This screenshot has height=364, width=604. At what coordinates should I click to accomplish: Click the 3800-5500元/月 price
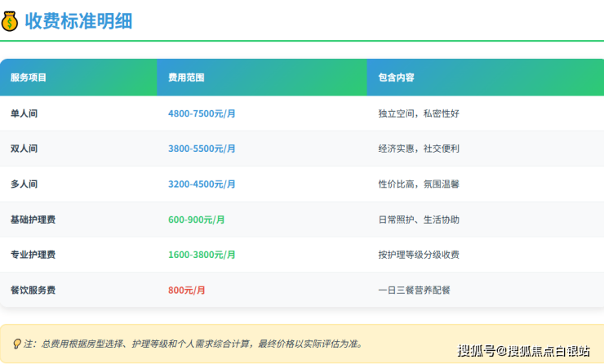[x=202, y=149]
